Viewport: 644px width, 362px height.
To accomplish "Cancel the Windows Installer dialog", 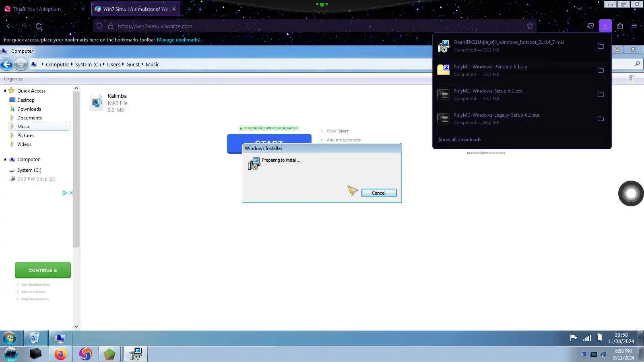I will pos(379,193).
